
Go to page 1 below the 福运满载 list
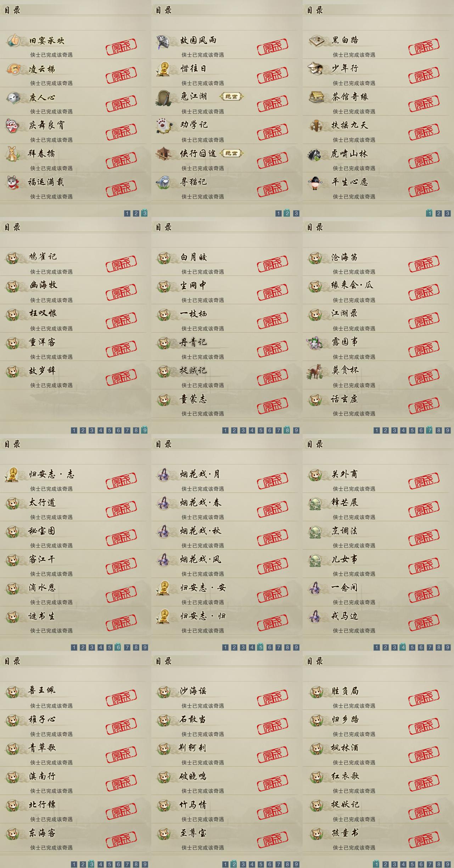pos(127,213)
